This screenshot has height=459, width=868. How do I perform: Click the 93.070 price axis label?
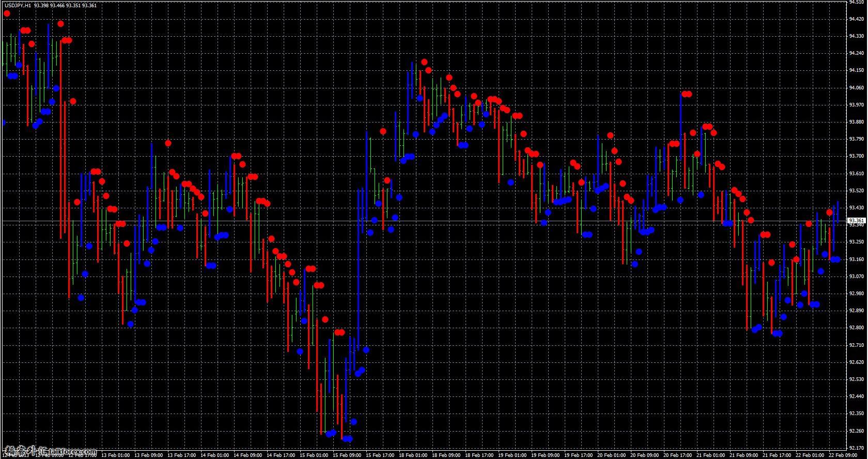[x=857, y=277]
